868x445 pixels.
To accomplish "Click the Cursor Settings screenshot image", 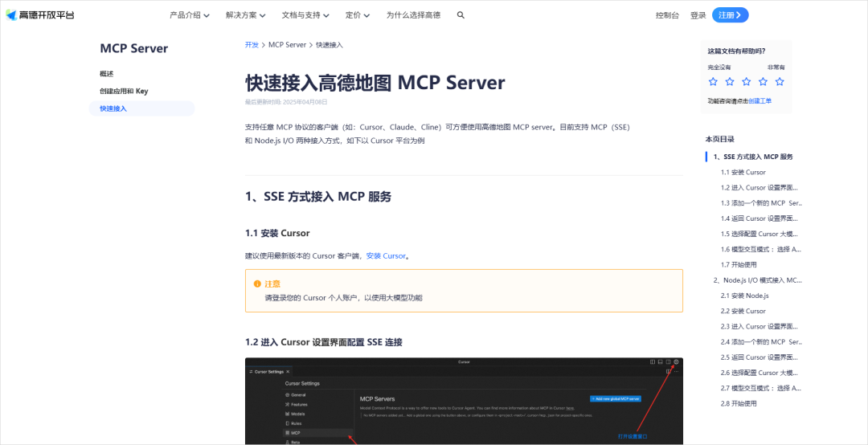I will click(x=464, y=401).
